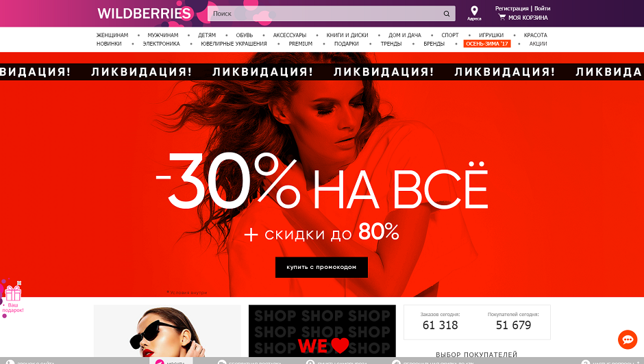Click the Регистрация link
The image size is (644, 364).
click(x=512, y=8)
